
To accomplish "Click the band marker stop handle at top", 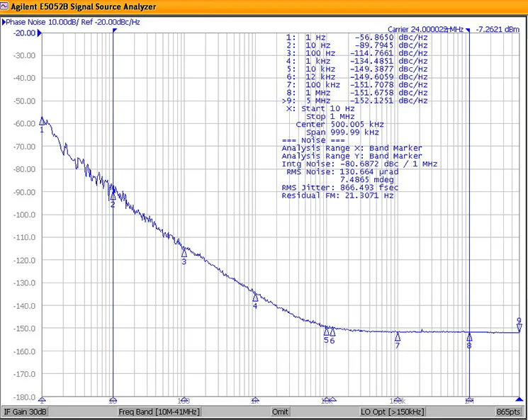I will (x=468, y=30).
